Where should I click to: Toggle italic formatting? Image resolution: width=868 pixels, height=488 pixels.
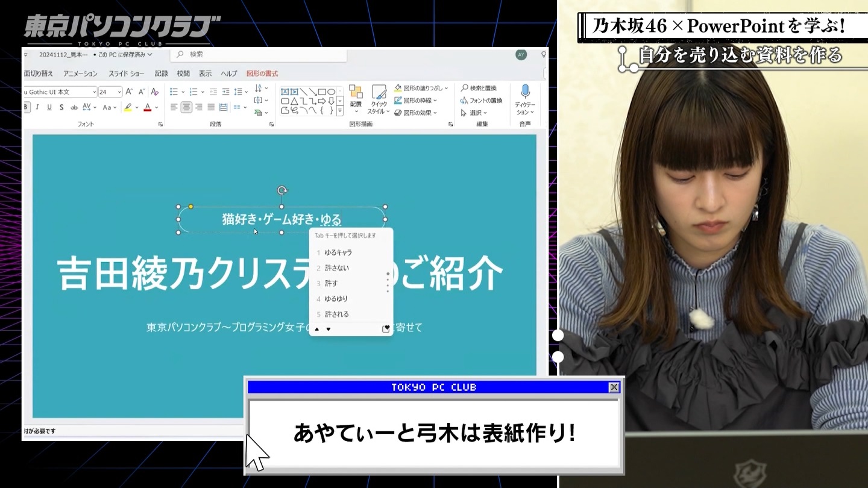coord(37,107)
